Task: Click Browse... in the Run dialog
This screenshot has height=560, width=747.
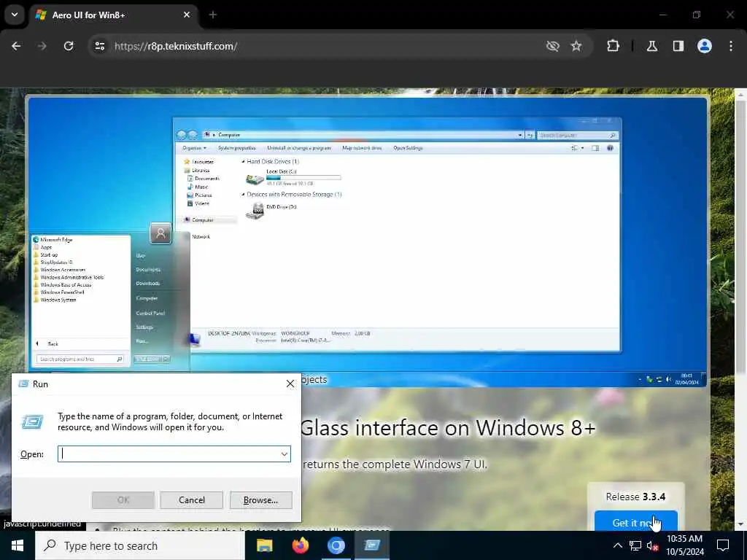Action: [x=260, y=500]
